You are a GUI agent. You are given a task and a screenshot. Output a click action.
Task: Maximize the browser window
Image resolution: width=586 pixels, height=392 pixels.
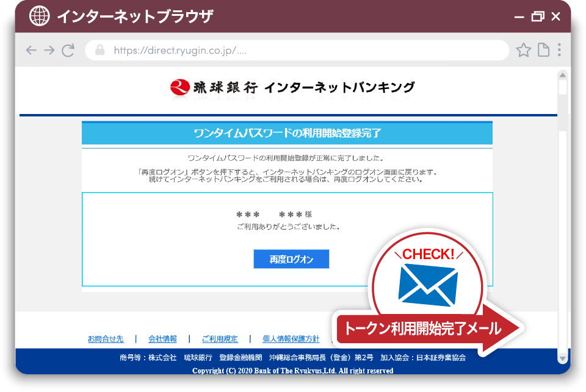(x=538, y=16)
